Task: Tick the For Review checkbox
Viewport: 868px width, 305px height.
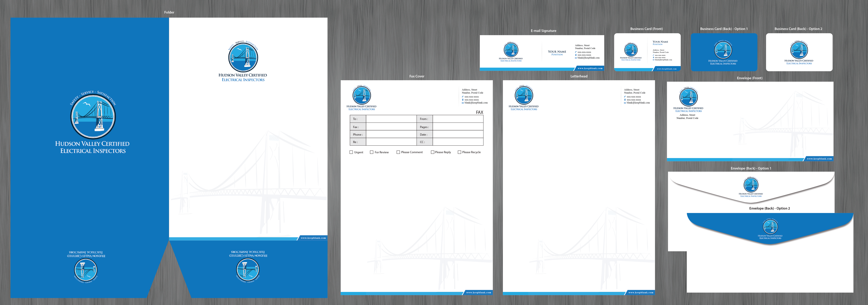Action: pos(372,152)
